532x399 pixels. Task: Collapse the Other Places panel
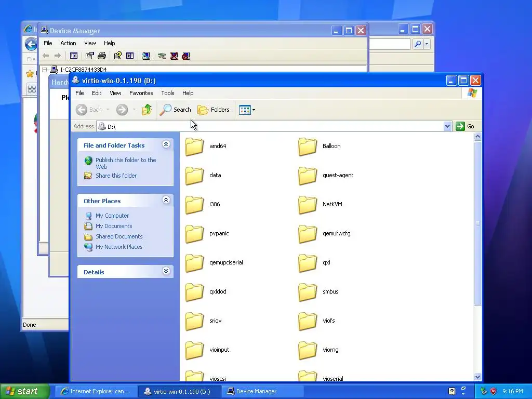tap(166, 200)
